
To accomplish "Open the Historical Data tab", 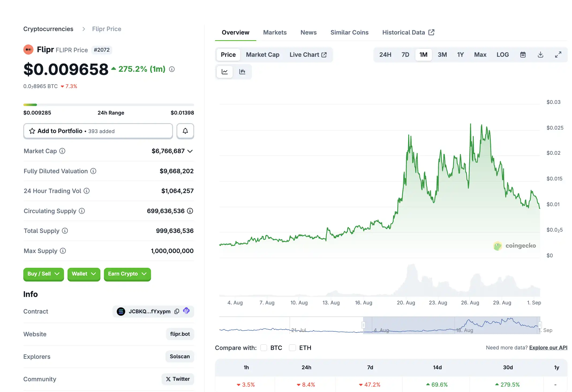I will pyautogui.click(x=404, y=32).
